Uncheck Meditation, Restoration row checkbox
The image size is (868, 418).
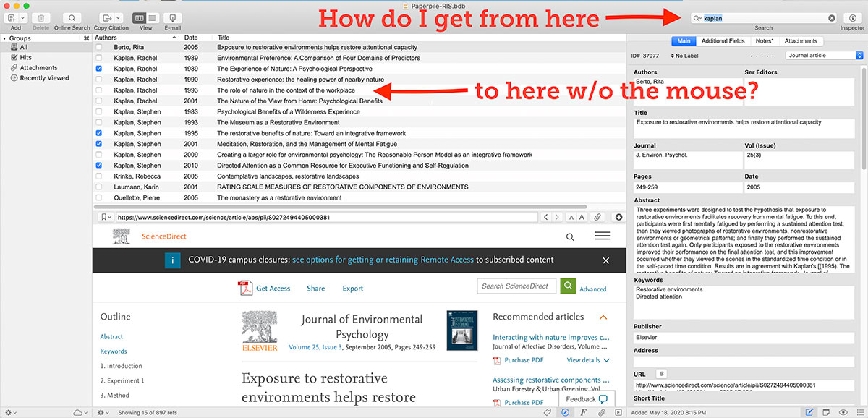[99, 144]
